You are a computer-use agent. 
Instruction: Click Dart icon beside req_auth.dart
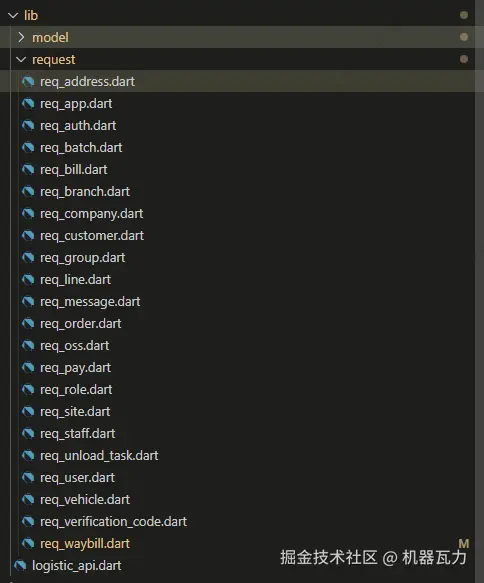pos(28,125)
